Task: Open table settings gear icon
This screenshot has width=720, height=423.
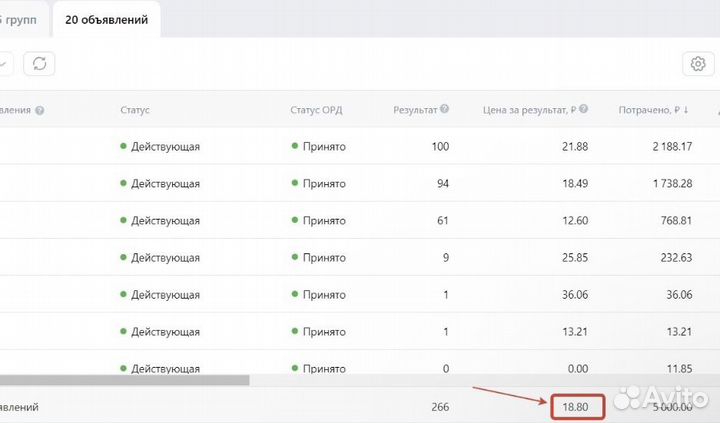Action: coord(698,63)
